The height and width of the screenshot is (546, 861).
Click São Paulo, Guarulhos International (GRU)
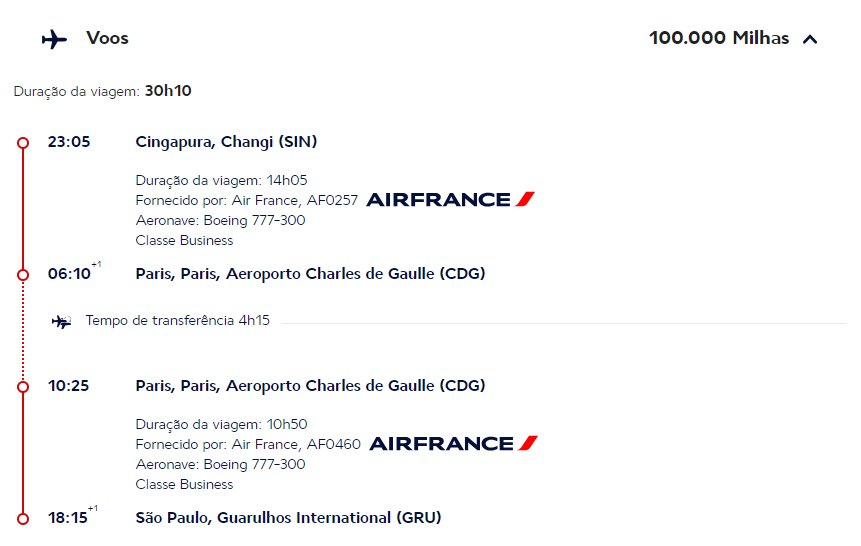(x=288, y=518)
